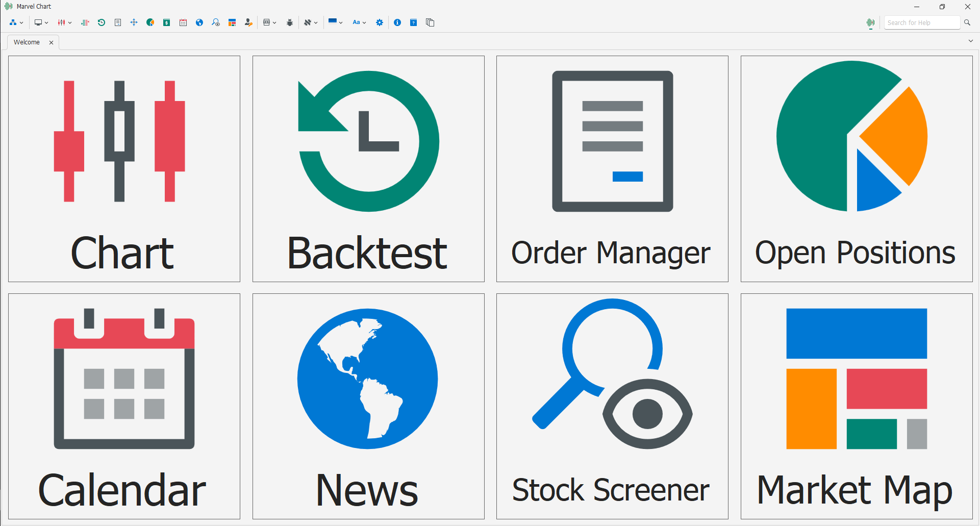Open the Backtest tile
Image resolution: width=980 pixels, height=526 pixels.
point(368,169)
